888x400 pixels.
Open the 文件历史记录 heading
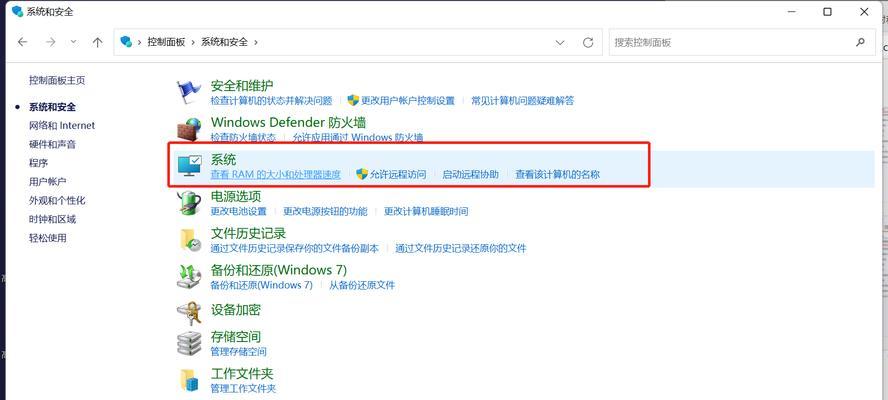tap(249, 233)
